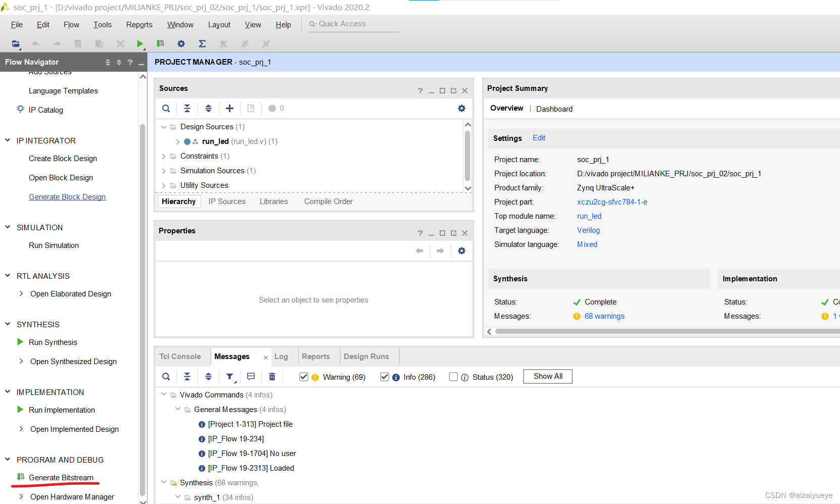Image resolution: width=840 pixels, height=504 pixels.
Task: Toggle Info (286) messages checkbox
Action: 385,377
